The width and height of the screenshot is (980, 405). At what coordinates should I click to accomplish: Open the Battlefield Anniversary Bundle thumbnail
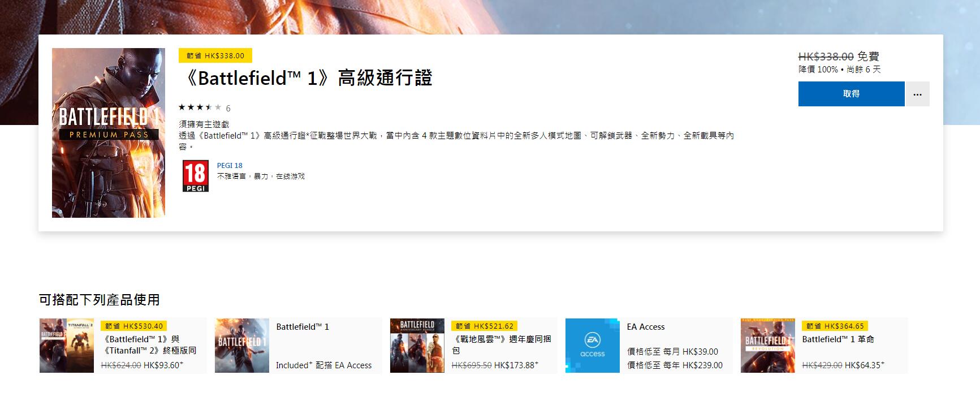tap(417, 346)
